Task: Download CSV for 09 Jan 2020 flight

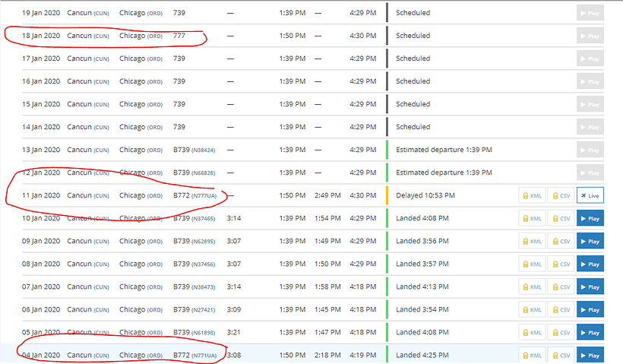Action: [x=561, y=241]
